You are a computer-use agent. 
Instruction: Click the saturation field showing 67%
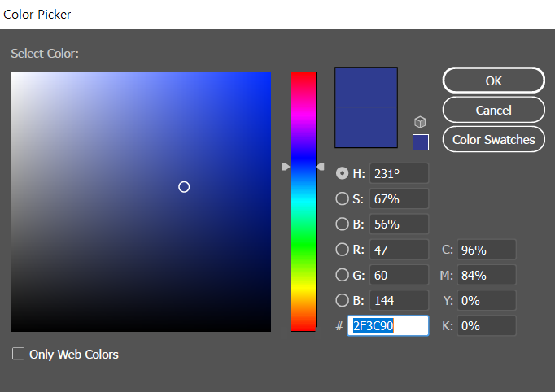point(399,198)
